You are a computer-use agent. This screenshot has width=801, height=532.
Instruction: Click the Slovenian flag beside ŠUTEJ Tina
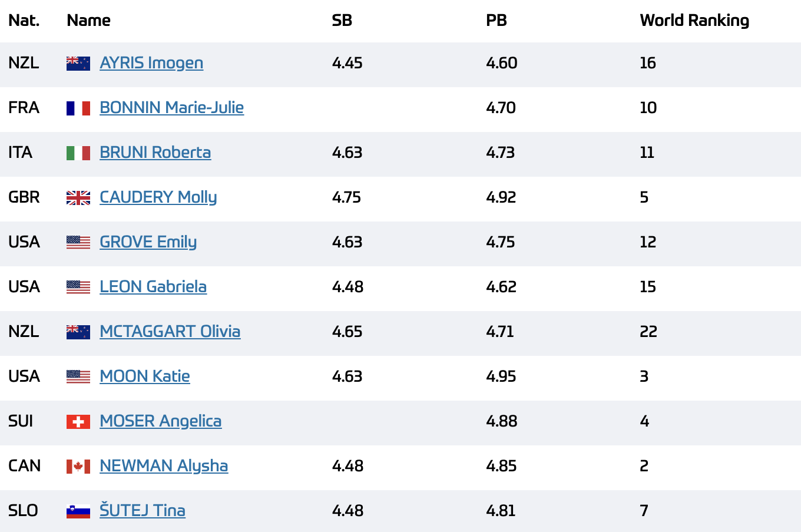click(x=78, y=511)
